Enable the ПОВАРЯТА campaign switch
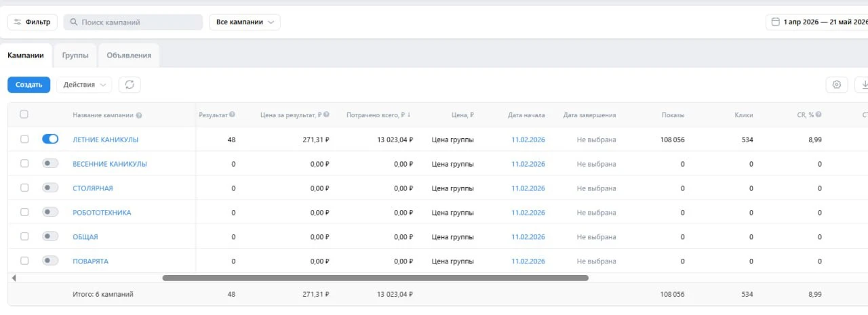The height and width of the screenshot is (315, 868). 50,261
